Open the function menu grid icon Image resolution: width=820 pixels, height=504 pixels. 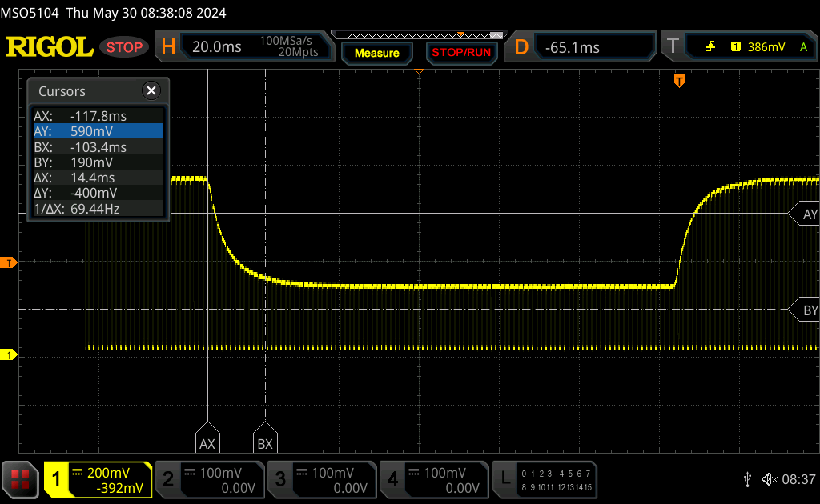21,479
